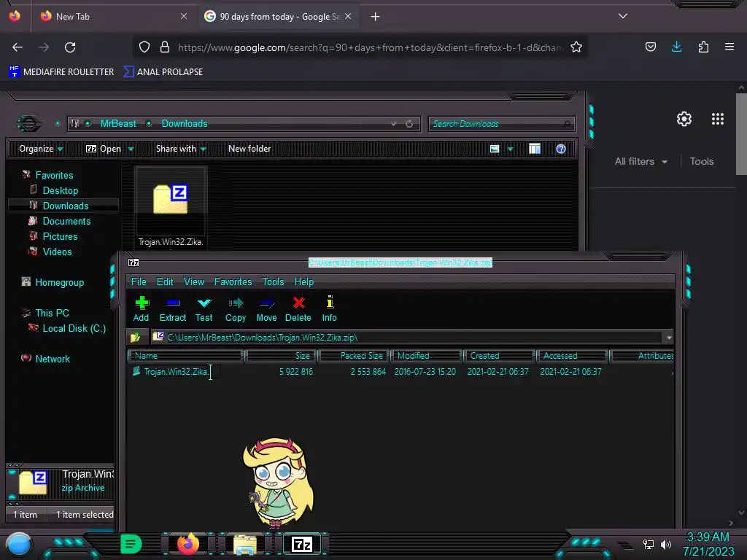Click the Extract icon in 7-Zip

172,309
